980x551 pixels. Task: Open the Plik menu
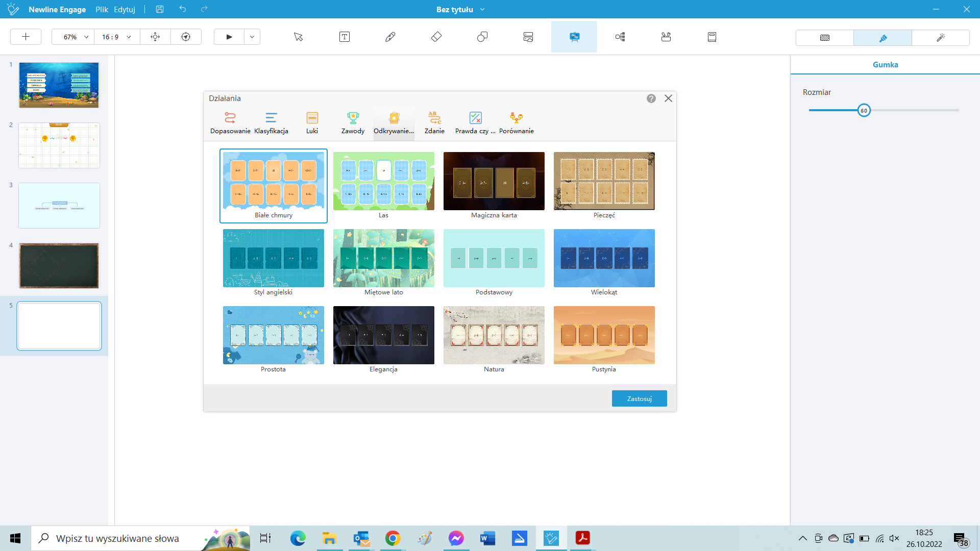[x=102, y=9]
